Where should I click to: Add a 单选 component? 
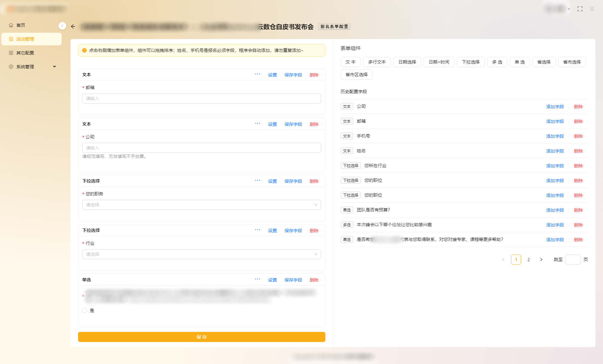(x=520, y=62)
